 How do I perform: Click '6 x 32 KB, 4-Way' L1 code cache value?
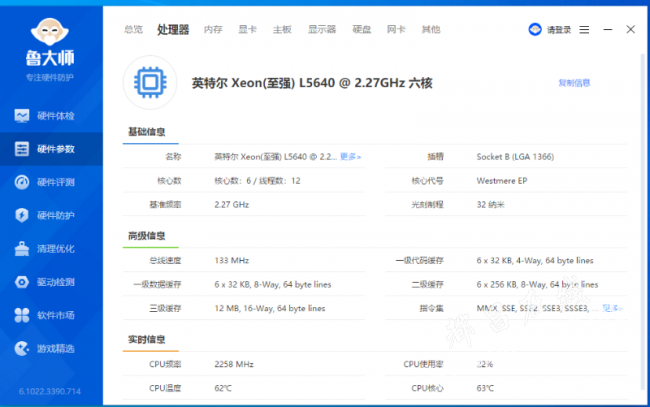pyautogui.click(x=535, y=260)
